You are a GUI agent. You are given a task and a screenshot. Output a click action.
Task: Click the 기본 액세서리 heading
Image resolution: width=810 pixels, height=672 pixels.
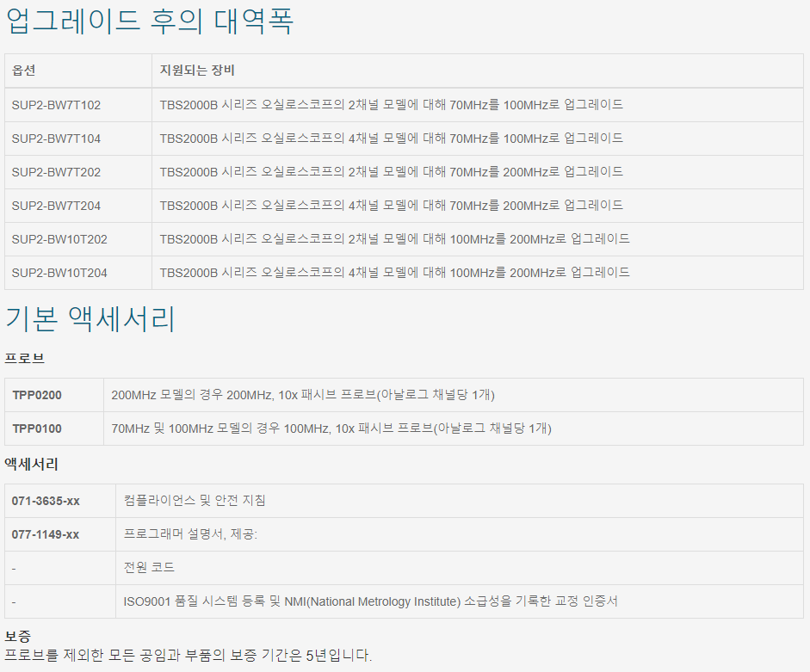[90, 318]
